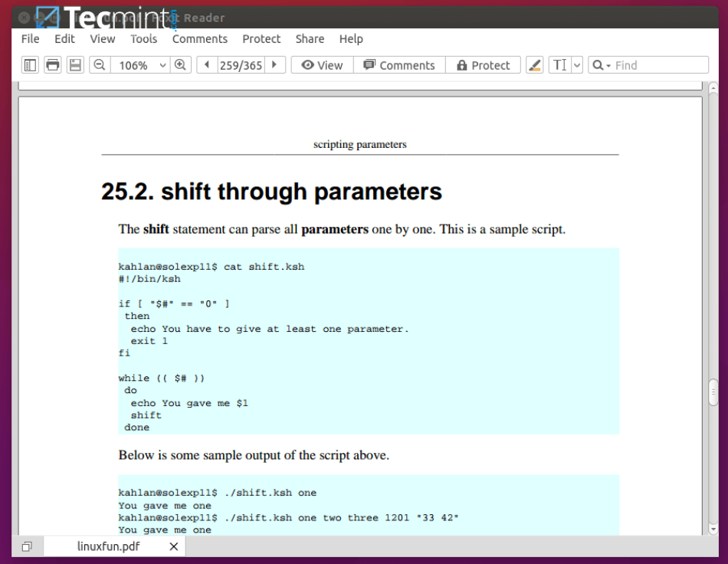
Task: Click 'echo You gave me $1' line
Action: pyautogui.click(x=189, y=403)
